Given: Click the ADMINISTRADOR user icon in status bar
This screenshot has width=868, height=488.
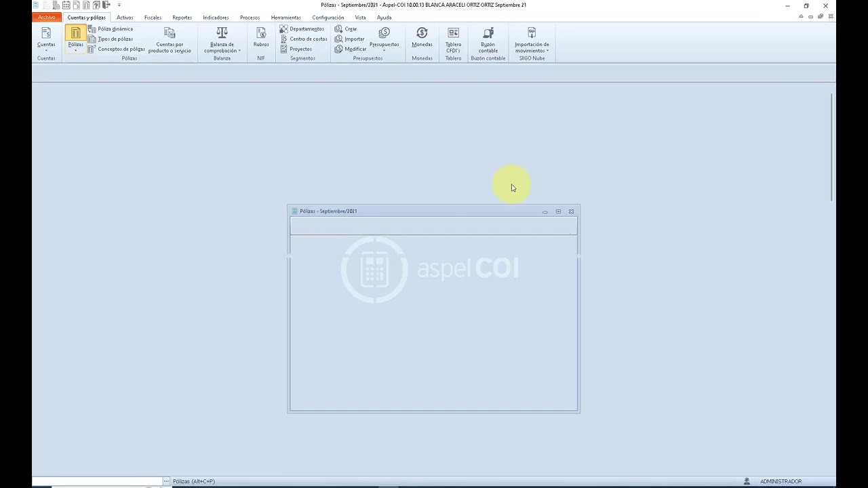Looking at the screenshot, I should click(x=747, y=481).
